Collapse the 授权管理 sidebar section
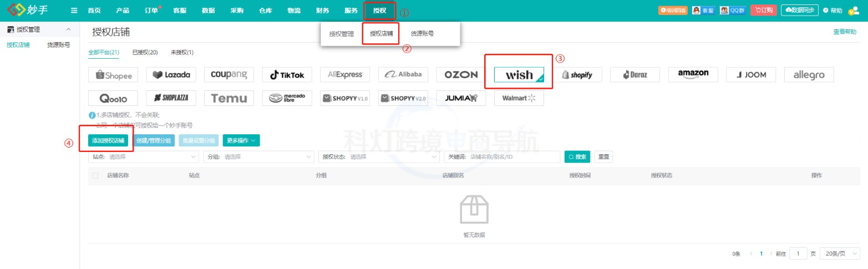 tap(68, 29)
